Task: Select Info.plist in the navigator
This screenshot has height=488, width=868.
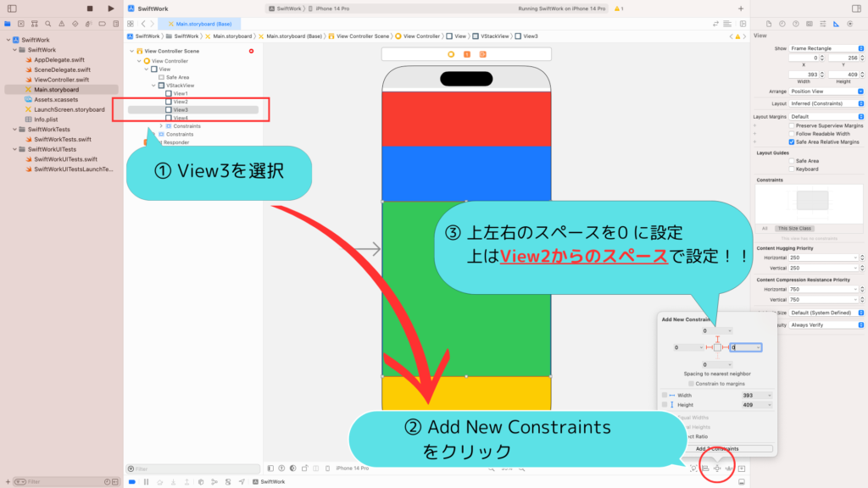Action: coord(46,119)
